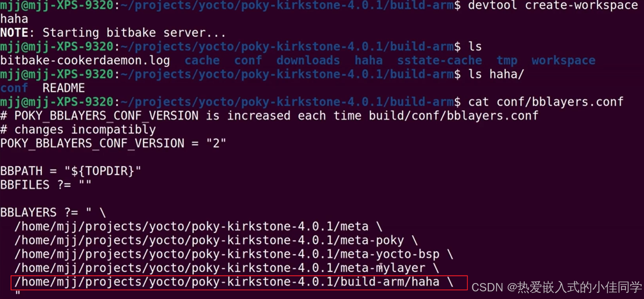Click the 'BBLAYERS ?=' line

tap(53, 212)
